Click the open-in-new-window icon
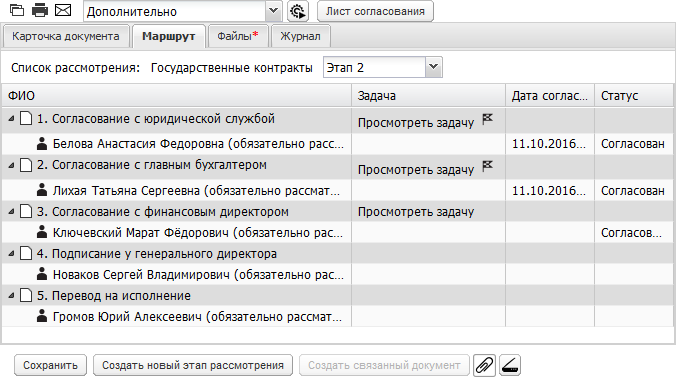 [x=17, y=9]
